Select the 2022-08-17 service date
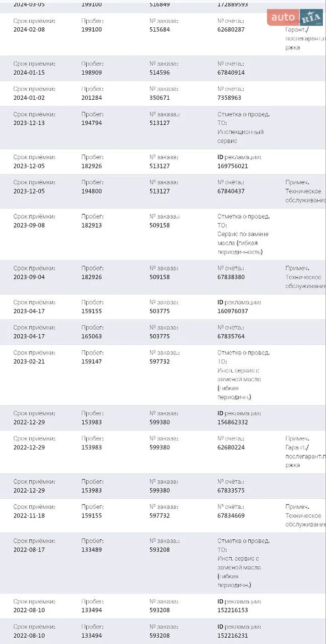This screenshot has height=644, width=326. pos(29,550)
